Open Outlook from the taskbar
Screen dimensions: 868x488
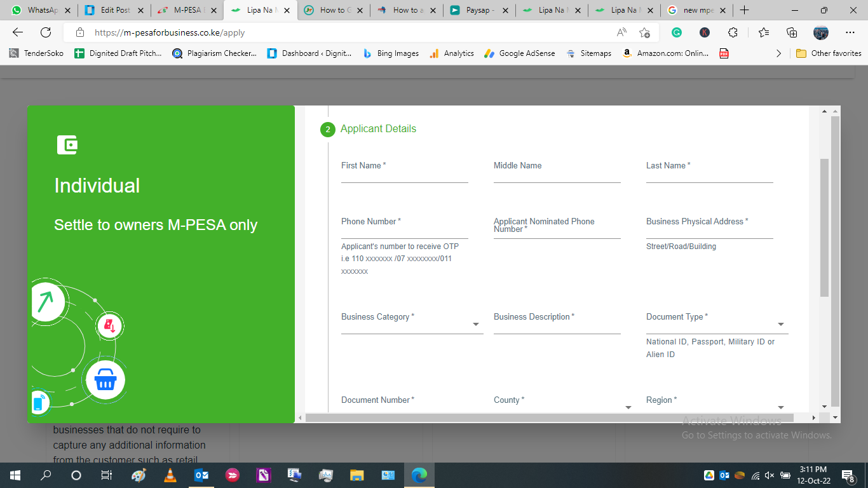(x=201, y=475)
